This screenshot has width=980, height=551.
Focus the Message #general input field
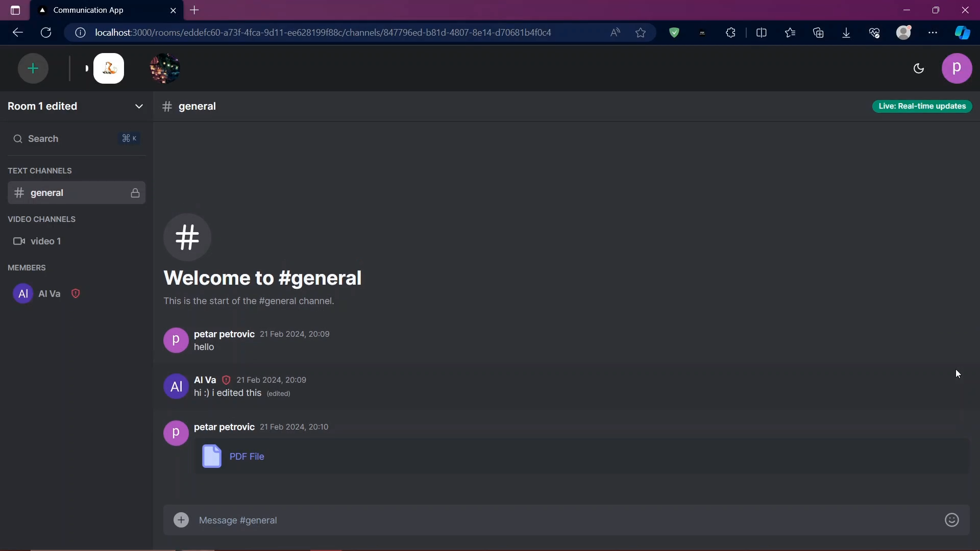click(x=561, y=520)
